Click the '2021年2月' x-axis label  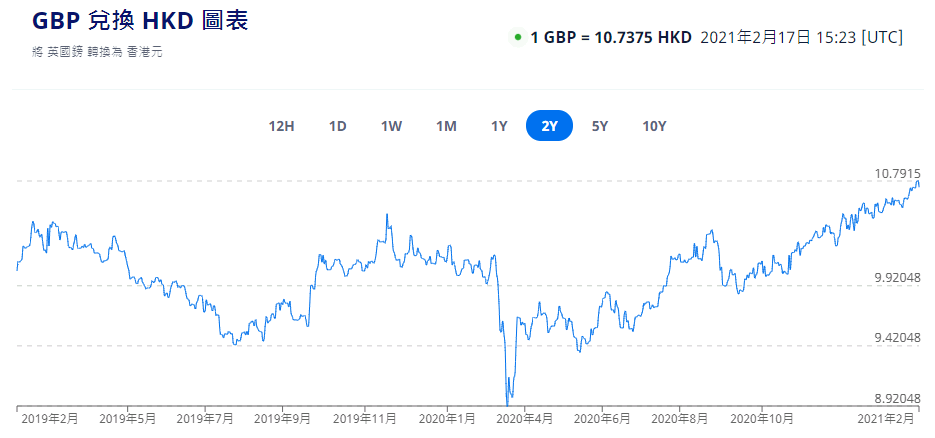pos(886,419)
